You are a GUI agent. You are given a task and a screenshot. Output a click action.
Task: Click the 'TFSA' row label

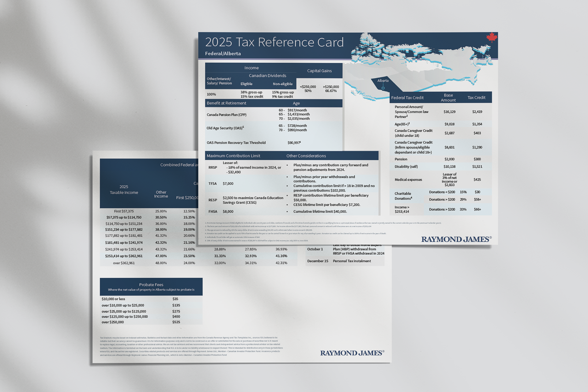(x=213, y=184)
